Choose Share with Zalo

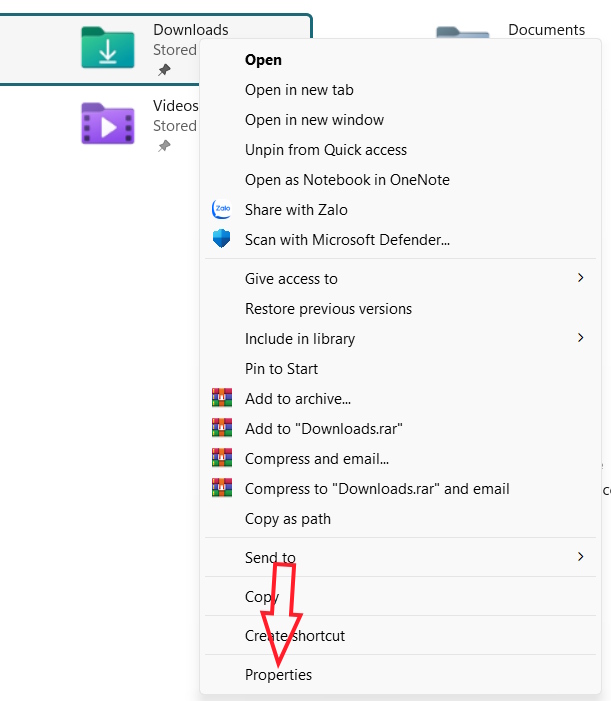[x=400, y=210]
